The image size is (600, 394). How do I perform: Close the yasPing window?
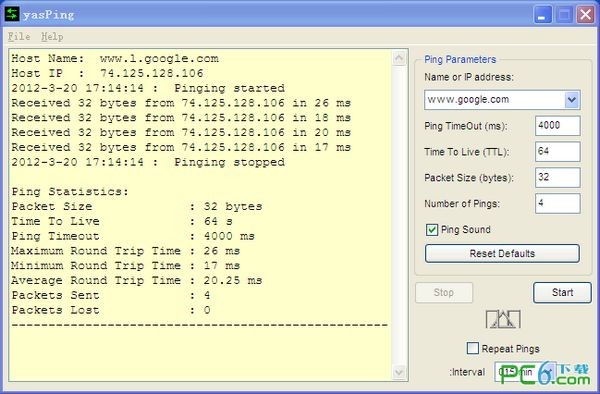tap(585, 15)
